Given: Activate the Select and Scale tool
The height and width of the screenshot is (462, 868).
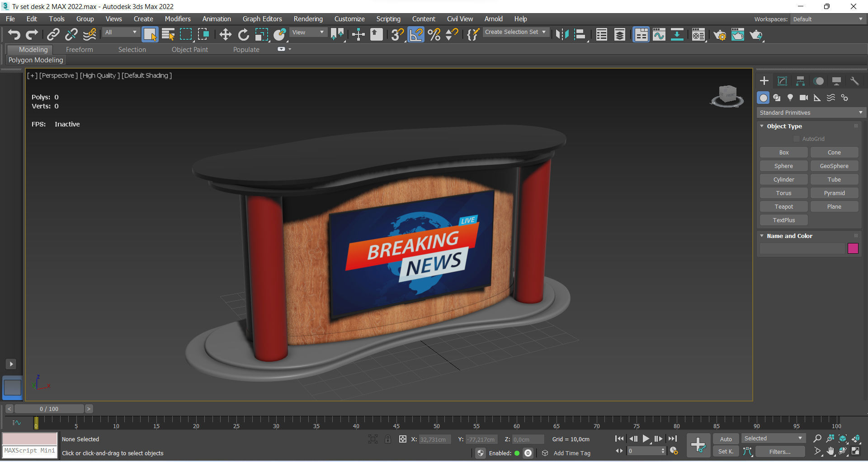Looking at the screenshot, I should click(x=261, y=35).
